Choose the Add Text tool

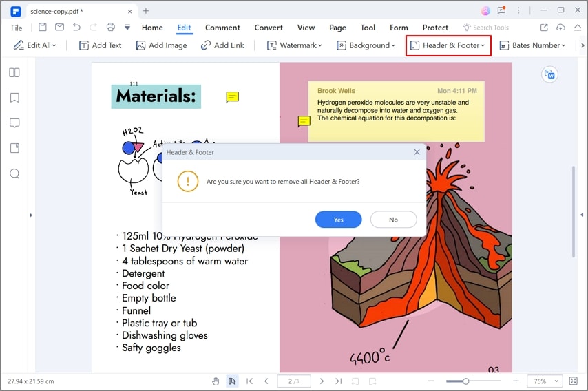pos(100,45)
